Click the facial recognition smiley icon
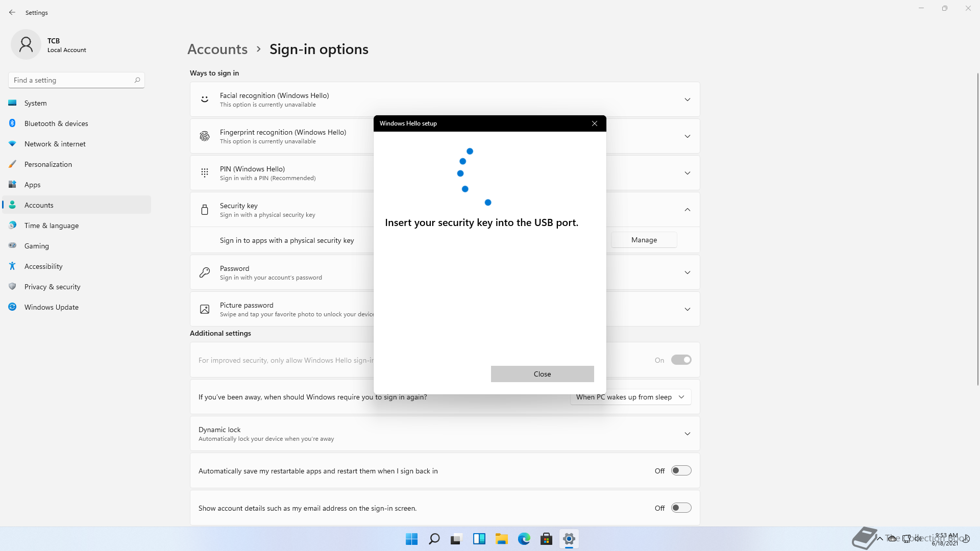The width and height of the screenshot is (980, 551). (x=205, y=99)
